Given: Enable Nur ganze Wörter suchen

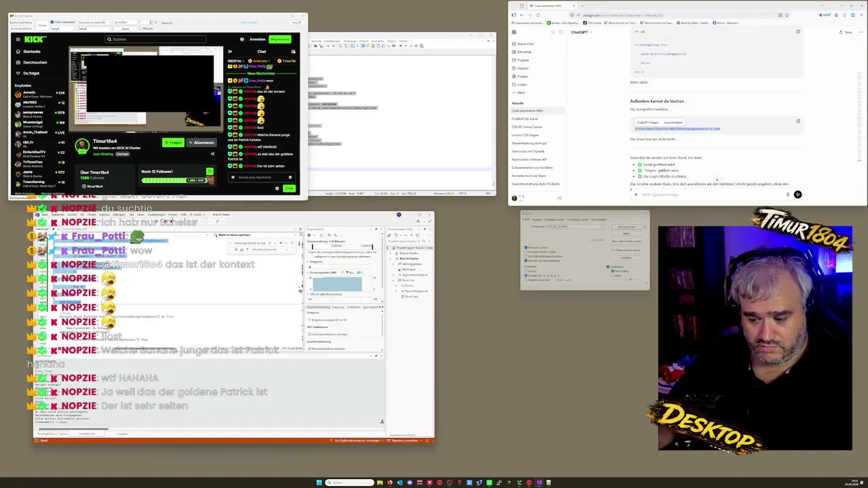Looking at the screenshot, I should (526, 252).
